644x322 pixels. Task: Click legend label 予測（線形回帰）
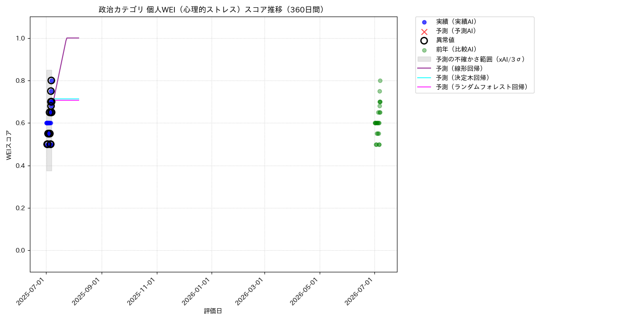point(460,69)
